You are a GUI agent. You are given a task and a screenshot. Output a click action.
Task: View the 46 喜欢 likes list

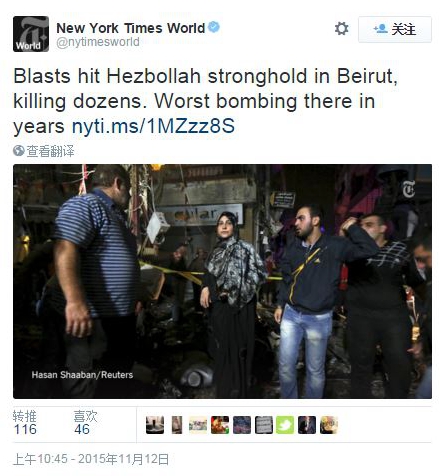[x=85, y=423]
